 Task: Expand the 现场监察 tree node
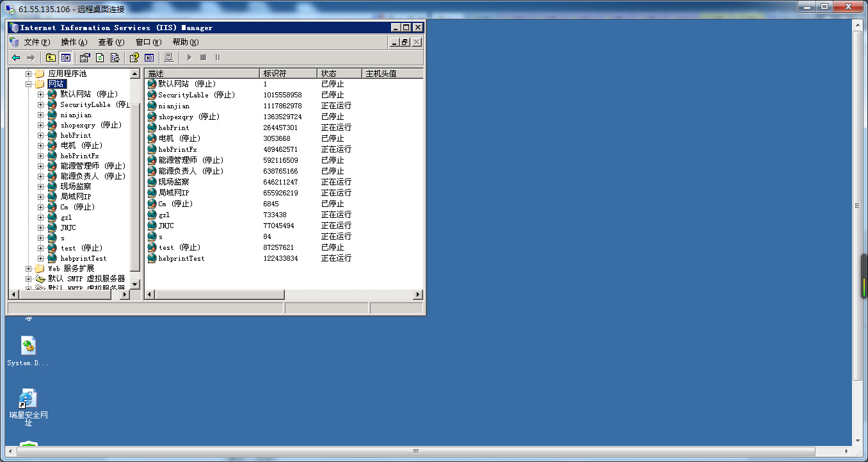(40, 186)
